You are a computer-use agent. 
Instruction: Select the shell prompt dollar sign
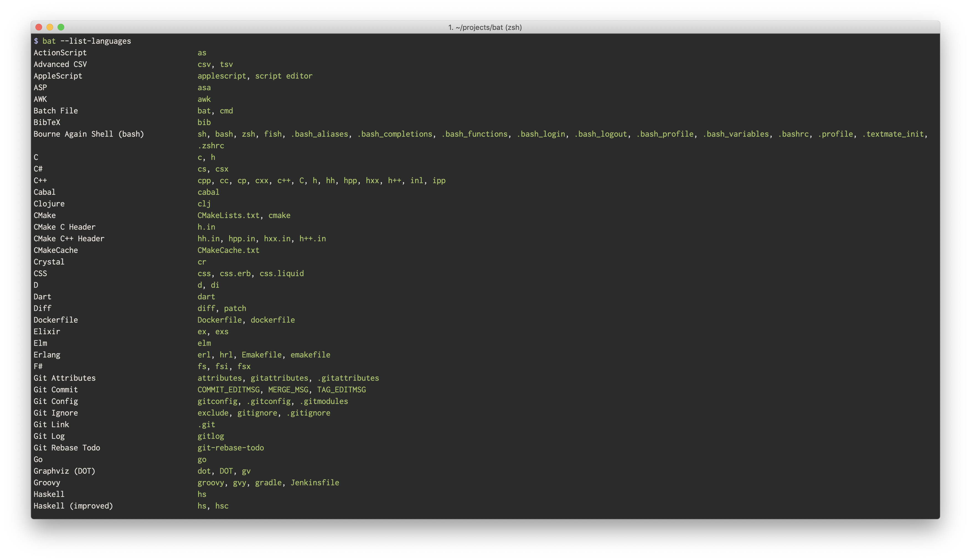point(36,41)
